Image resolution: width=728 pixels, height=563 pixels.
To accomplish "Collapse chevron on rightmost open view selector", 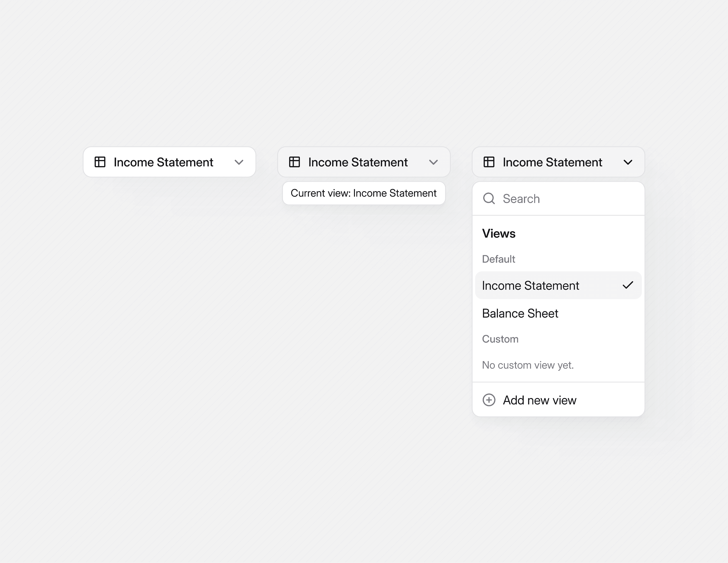I will tap(628, 162).
